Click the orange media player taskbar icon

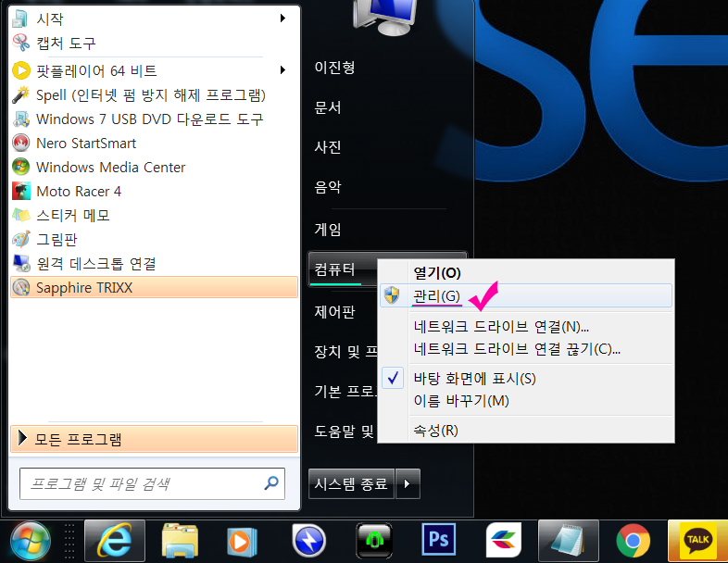coord(243,542)
